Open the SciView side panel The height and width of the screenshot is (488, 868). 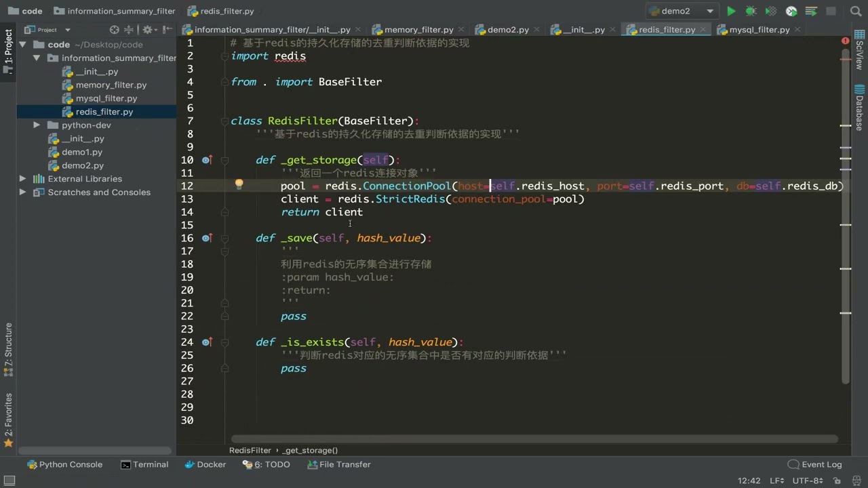tap(859, 51)
